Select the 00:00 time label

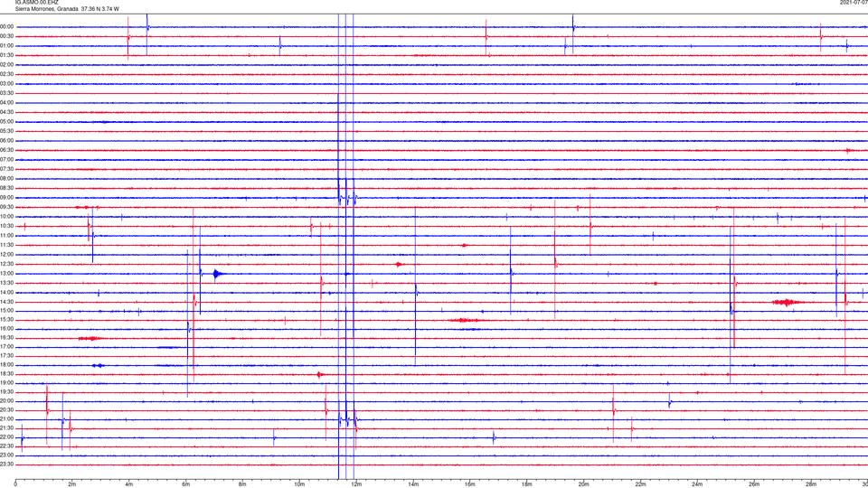7,27
